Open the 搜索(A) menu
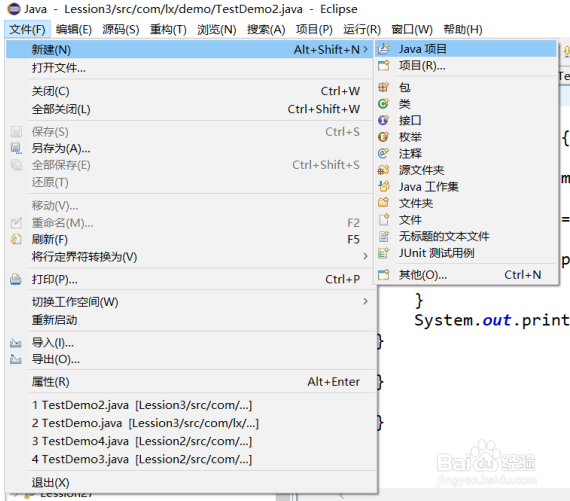The width and height of the screenshot is (570, 501). [266, 29]
